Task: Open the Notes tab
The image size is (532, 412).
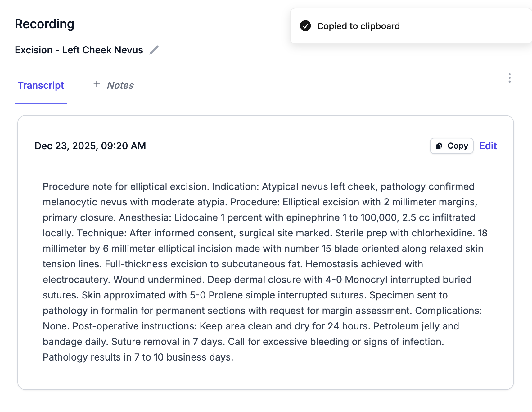Action: (x=120, y=85)
